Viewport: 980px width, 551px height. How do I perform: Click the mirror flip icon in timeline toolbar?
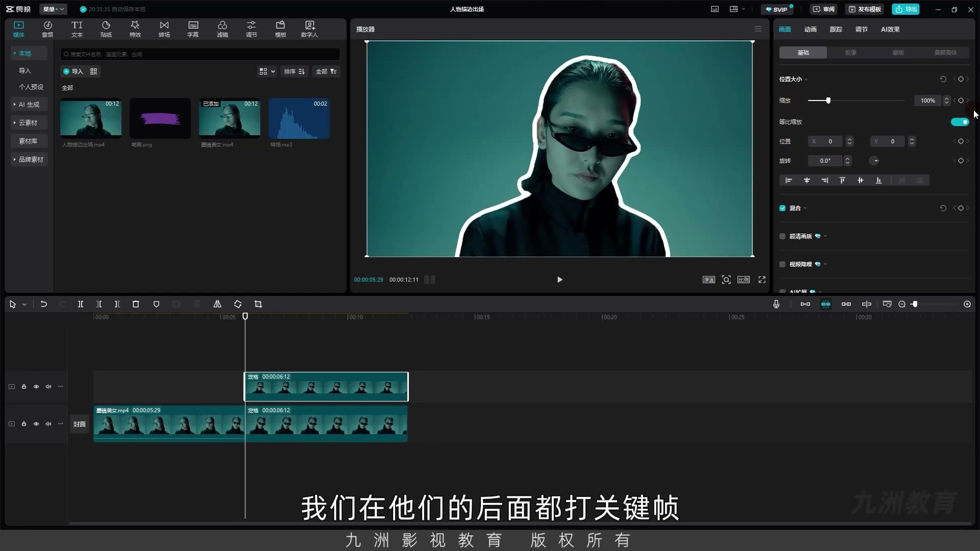pyautogui.click(x=217, y=304)
